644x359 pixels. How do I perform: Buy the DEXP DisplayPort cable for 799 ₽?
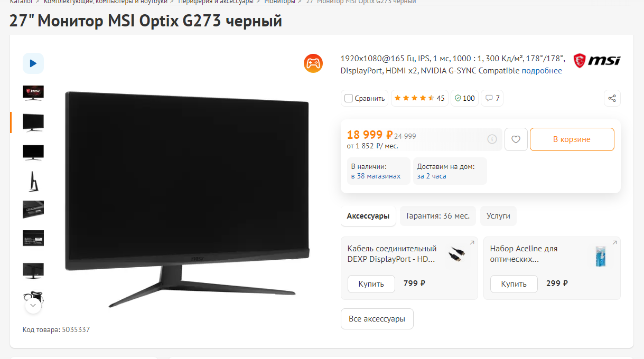[371, 284]
